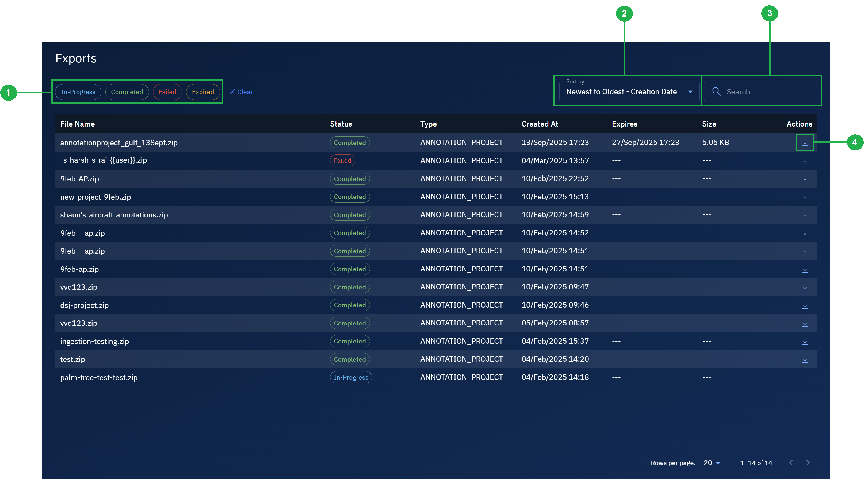Click the search magnifying glass icon

point(716,92)
